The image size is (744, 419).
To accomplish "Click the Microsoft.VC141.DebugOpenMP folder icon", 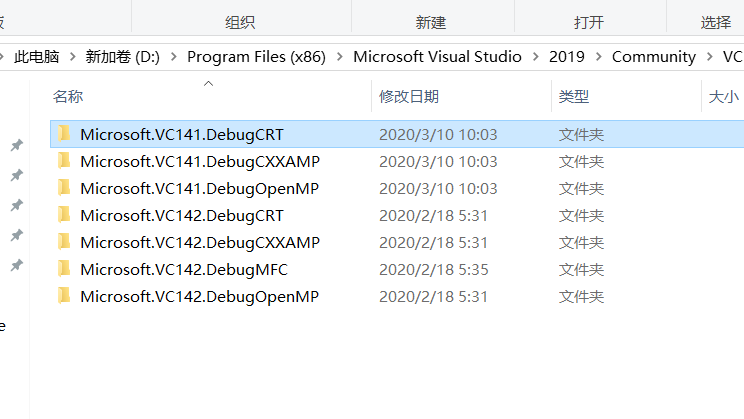I will (x=64, y=188).
